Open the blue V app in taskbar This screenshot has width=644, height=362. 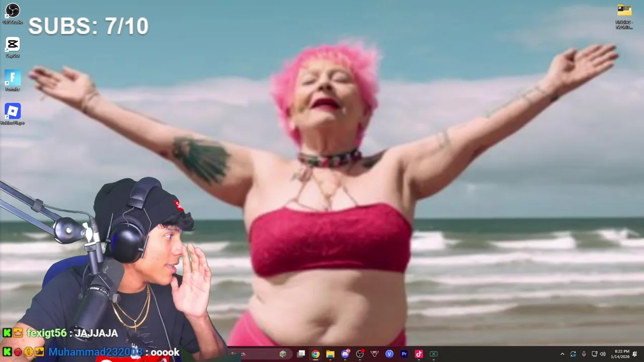[x=389, y=354]
